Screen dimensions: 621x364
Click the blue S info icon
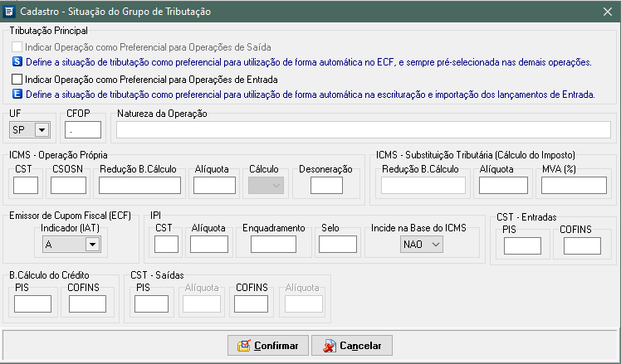pos(17,62)
